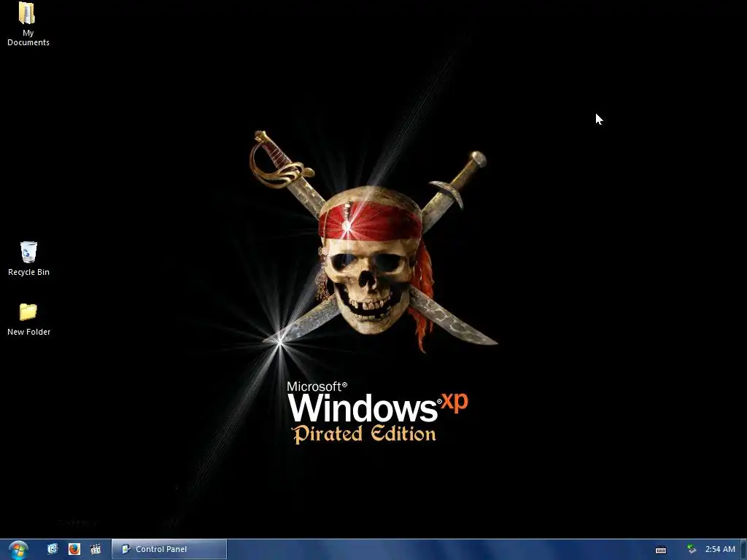Launch Media Player Classic from quick launch

[x=96, y=549]
